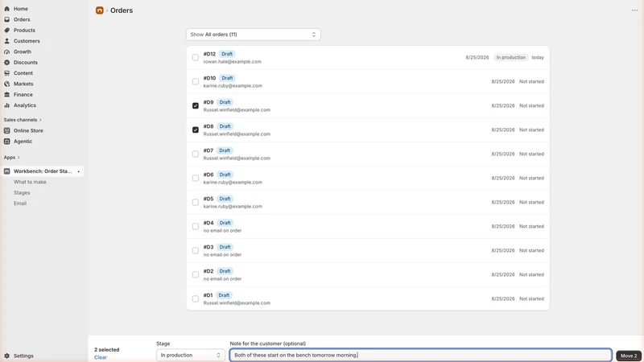The height and width of the screenshot is (362, 644).
Task: Open the What to make subpage
Action: (x=30, y=182)
